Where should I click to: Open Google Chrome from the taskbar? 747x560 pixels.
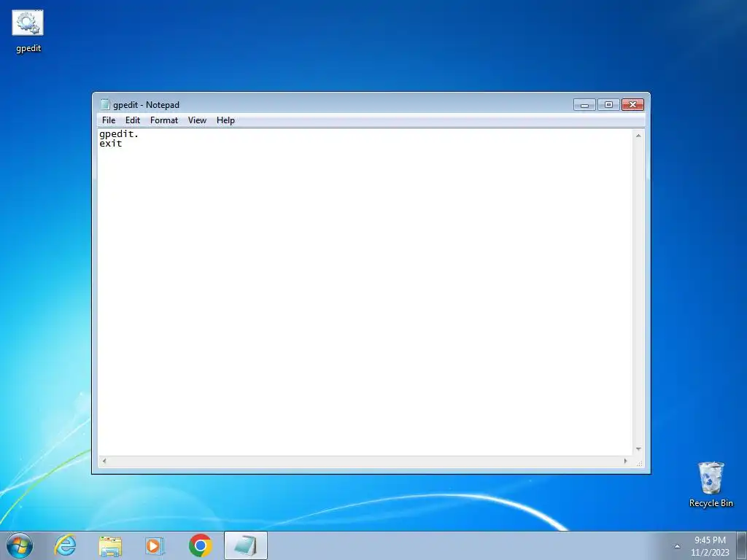[201, 545]
